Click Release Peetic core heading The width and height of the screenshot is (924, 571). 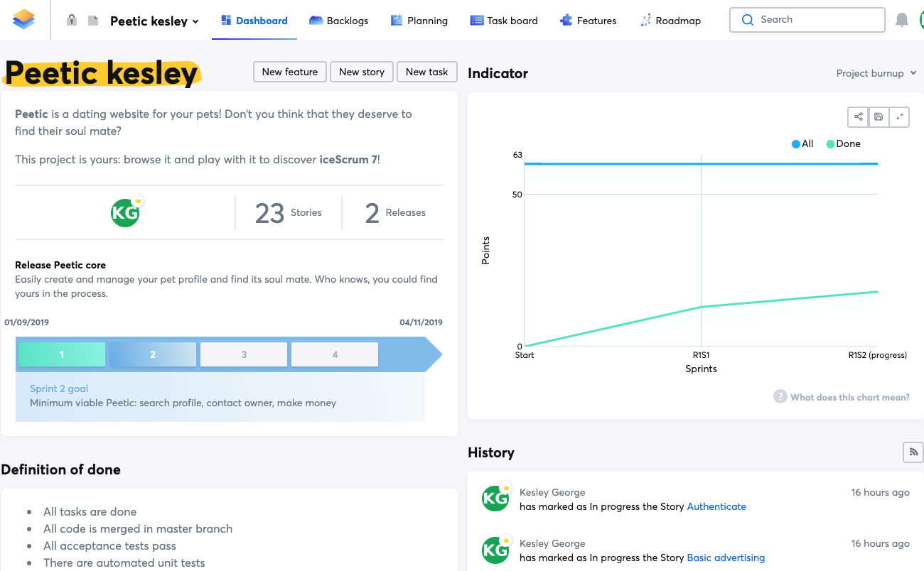60,265
